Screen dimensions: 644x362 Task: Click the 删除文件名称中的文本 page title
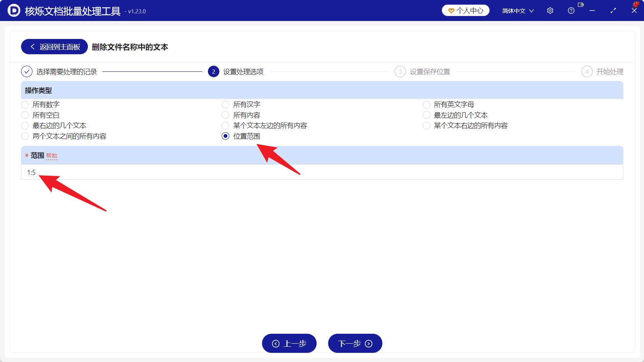click(x=130, y=47)
